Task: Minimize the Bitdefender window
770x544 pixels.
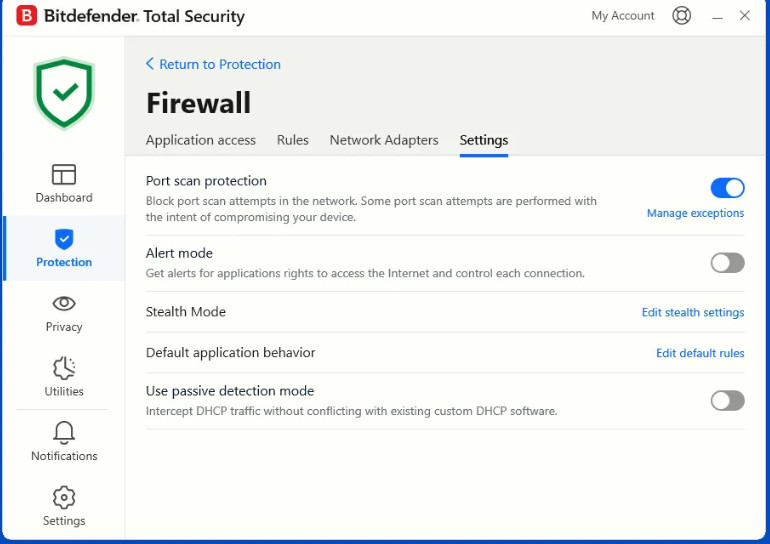Action: (x=717, y=16)
